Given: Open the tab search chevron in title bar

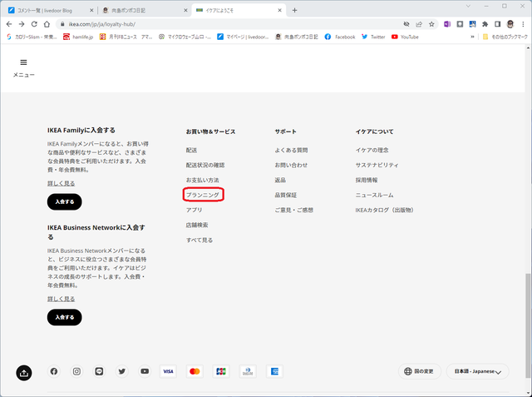Looking at the screenshot, I should 468,6.
